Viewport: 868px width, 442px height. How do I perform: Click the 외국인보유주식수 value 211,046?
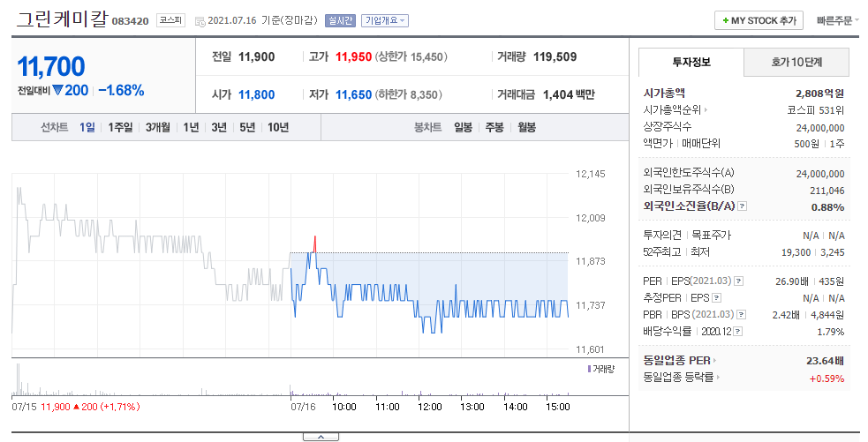(827, 191)
